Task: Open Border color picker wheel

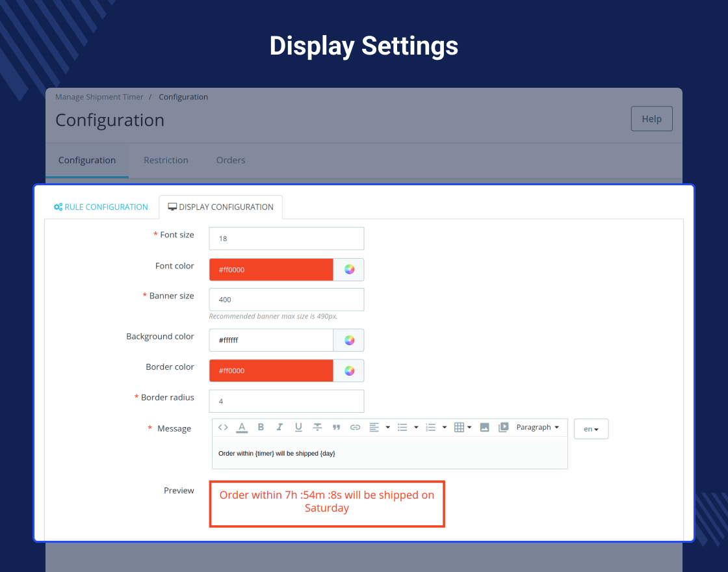Action: pyautogui.click(x=349, y=370)
